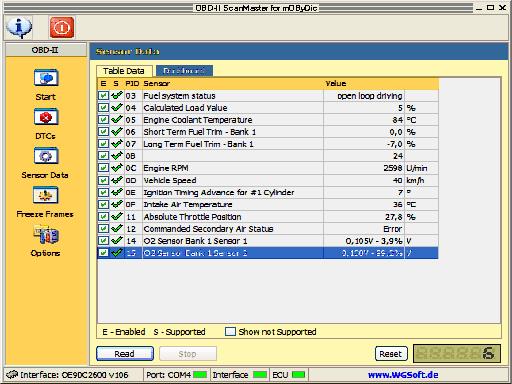Select the highlighted O2 Sensor Bank 1 Sensor 2 row
Screen dimensions: 512x384
pyautogui.click(x=268, y=253)
